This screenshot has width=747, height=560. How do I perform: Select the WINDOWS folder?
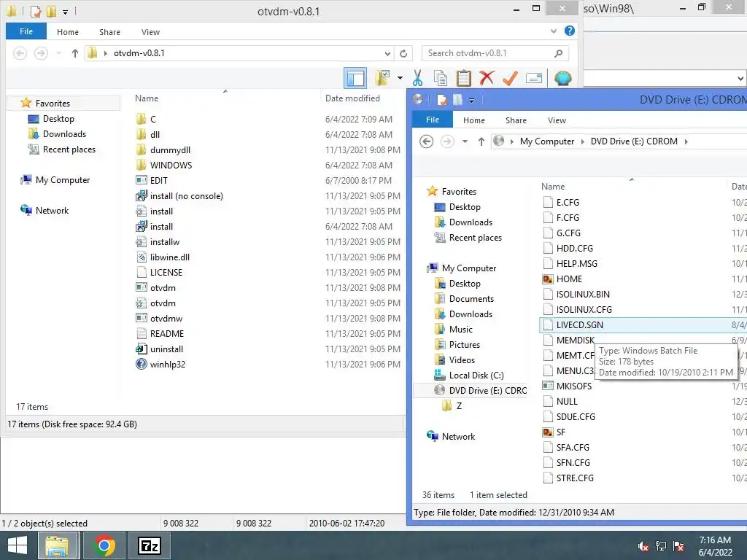click(171, 166)
